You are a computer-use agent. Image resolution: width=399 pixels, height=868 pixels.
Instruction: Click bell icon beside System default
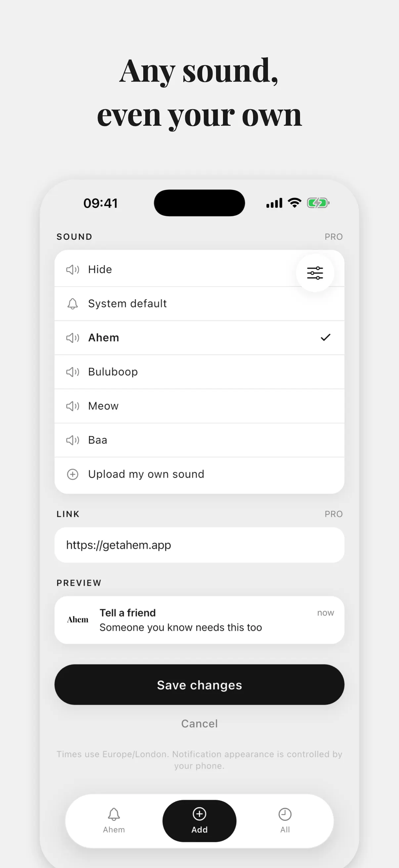[72, 304]
